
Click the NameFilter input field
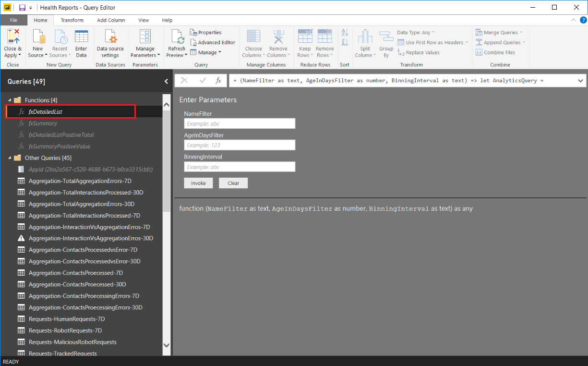click(240, 123)
